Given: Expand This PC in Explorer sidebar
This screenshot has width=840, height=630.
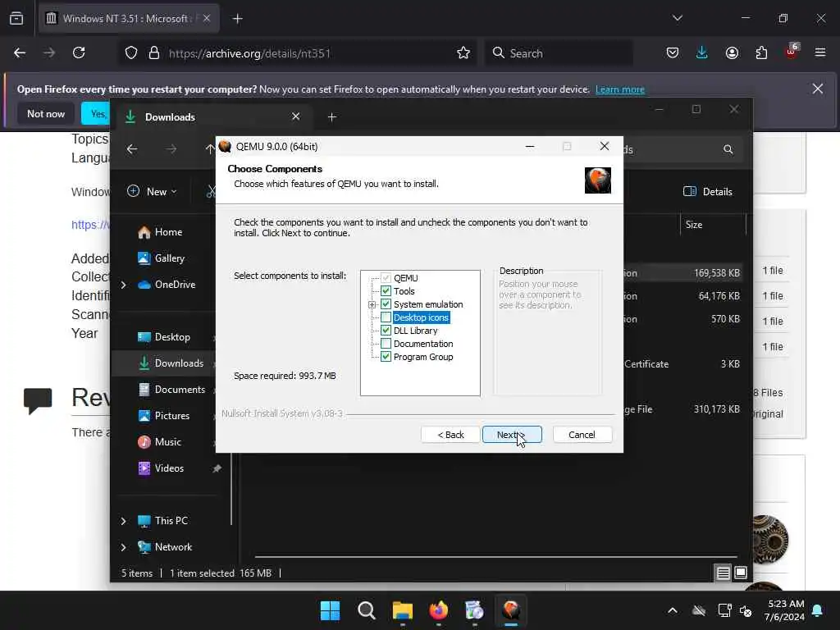Looking at the screenshot, I should [x=123, y=521].
